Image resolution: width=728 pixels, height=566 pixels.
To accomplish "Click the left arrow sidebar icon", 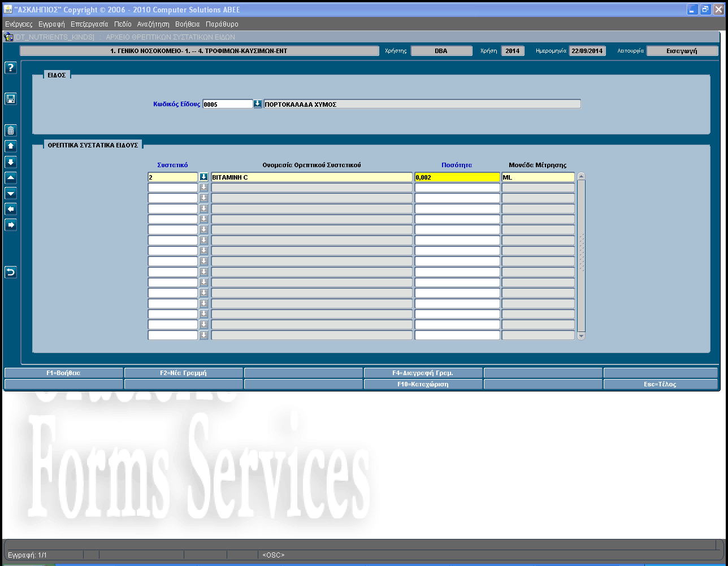I will tap(10, 209).
